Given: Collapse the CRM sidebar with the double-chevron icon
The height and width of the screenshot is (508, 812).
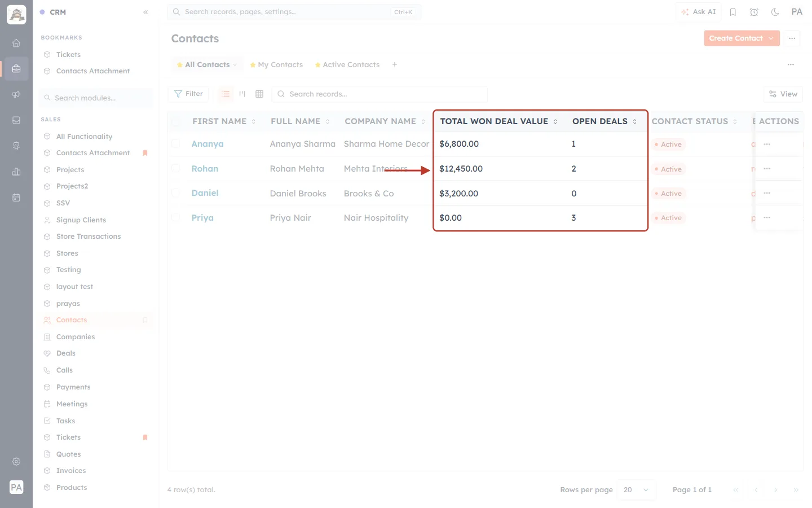Looking at the screenshot, I should pos(145,12).
